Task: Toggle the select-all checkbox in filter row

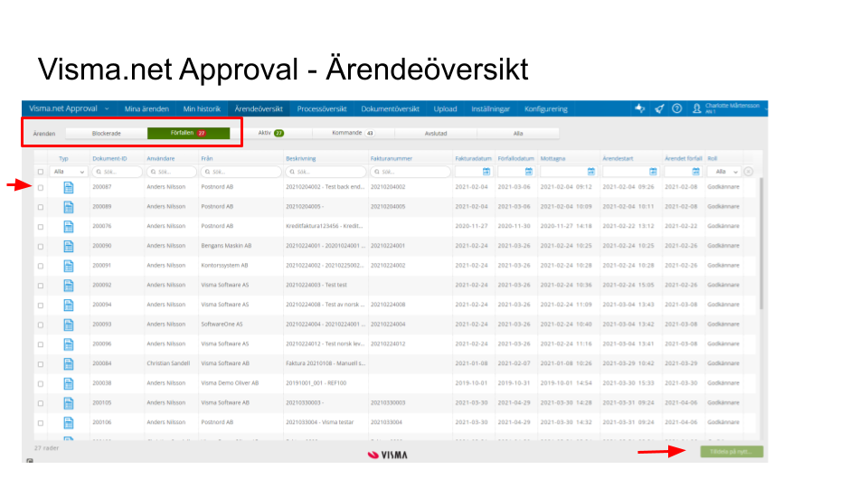Action: click(41, 172)
